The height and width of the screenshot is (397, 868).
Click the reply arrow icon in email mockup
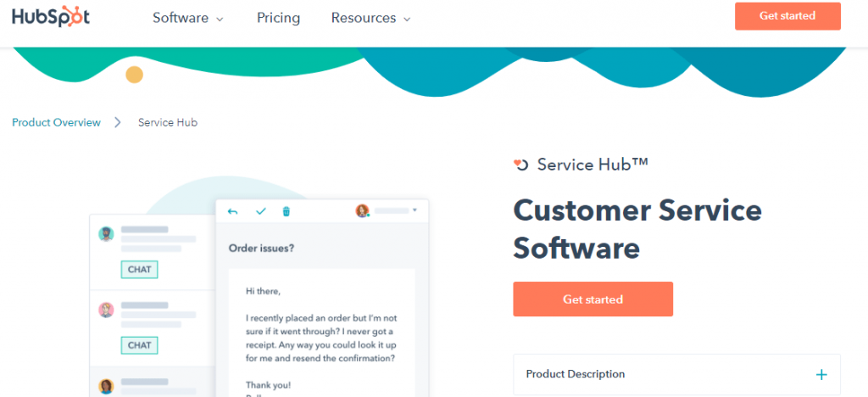click(232, 211)
